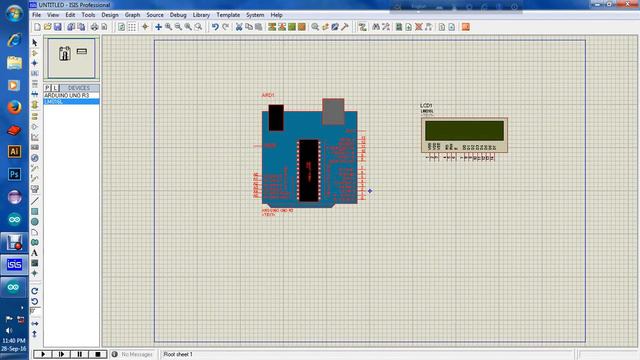Toggle the grid dots display

coord(132,27)
